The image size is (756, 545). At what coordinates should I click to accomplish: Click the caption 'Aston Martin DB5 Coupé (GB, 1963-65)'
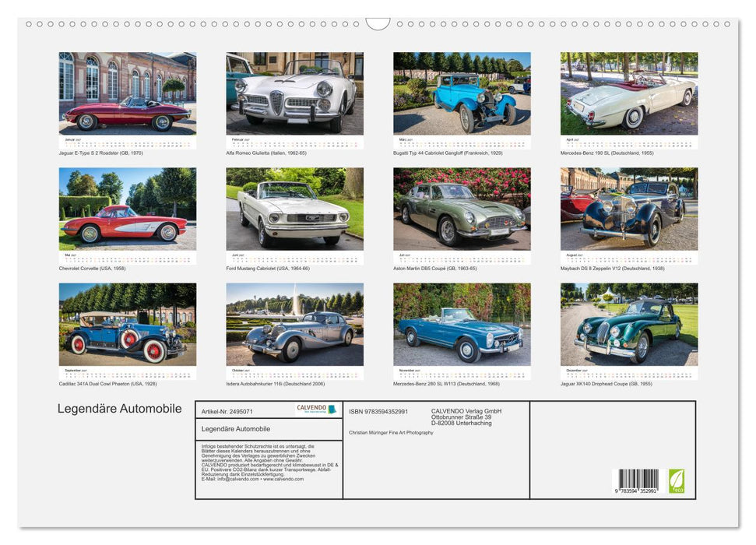click(435, 268)
